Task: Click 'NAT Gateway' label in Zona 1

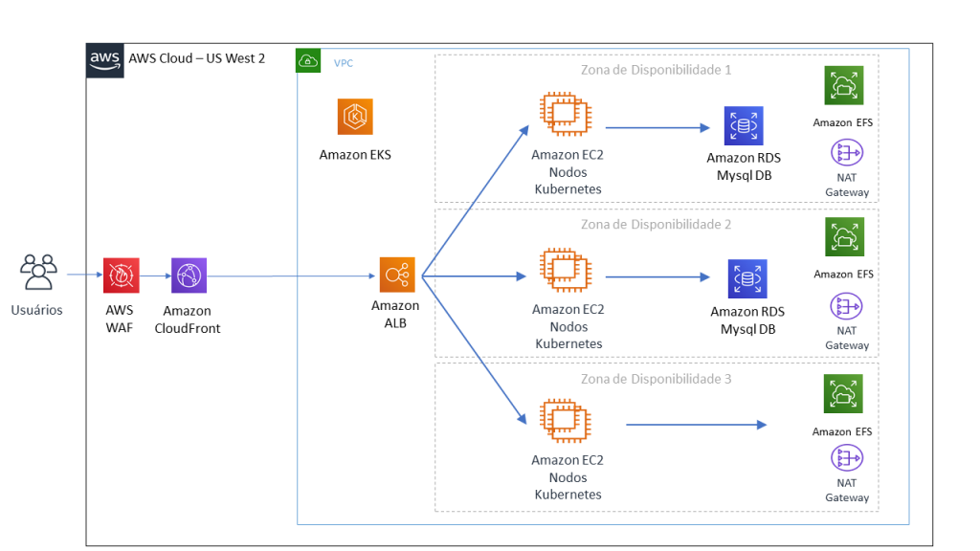Action: (x=847, y=185)
